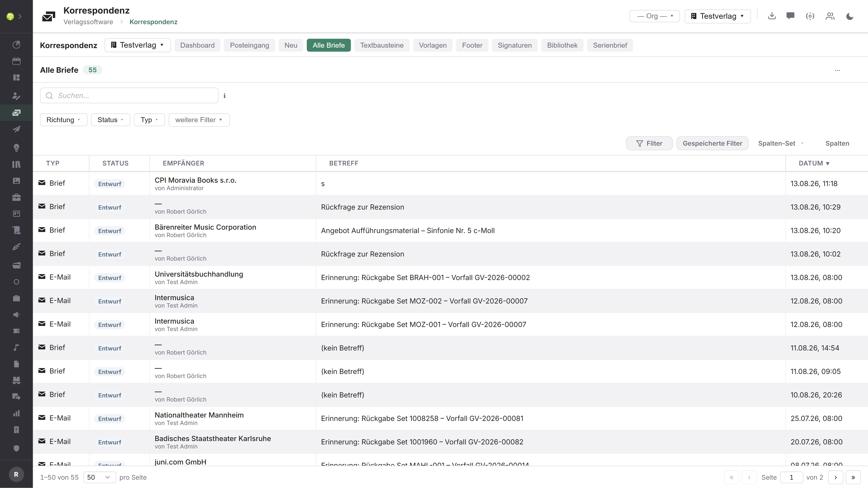Image resolution: width=868 pixels, height=488 pixels.
Task: Select the Alle Briefe tab
Action: [x=328, y=45]
